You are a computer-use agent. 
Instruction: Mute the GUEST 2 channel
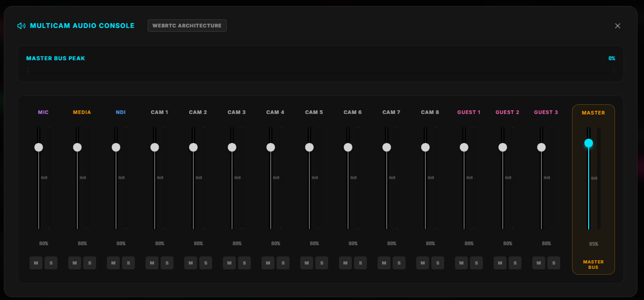click(x=500, y=263)
